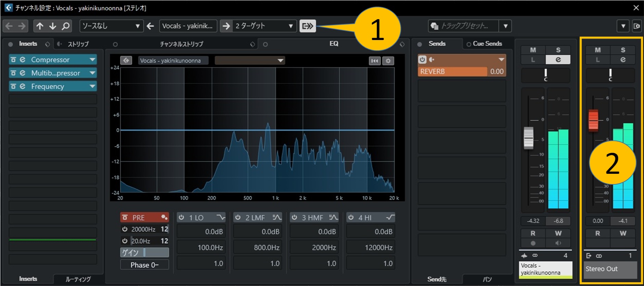The width and height of the screenshot is (644, 286).
Task: Switch to the routing tab at bottom left
Action: pyautogui.click(x=78, y=279)
